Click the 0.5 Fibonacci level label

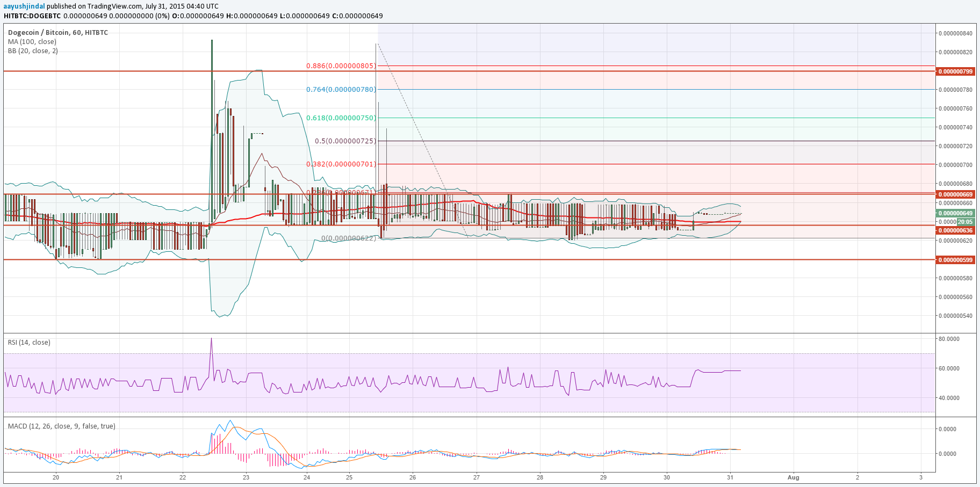tap(345, 141)
